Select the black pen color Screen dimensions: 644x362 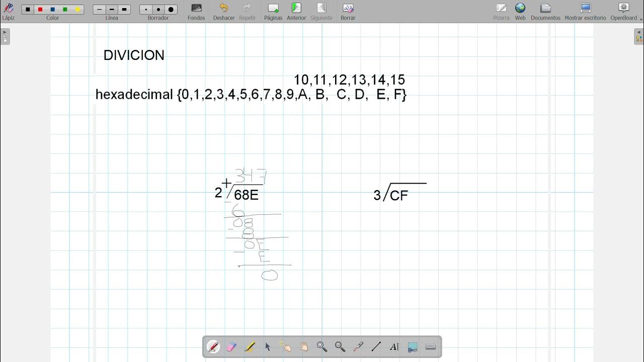click(28, 10)
